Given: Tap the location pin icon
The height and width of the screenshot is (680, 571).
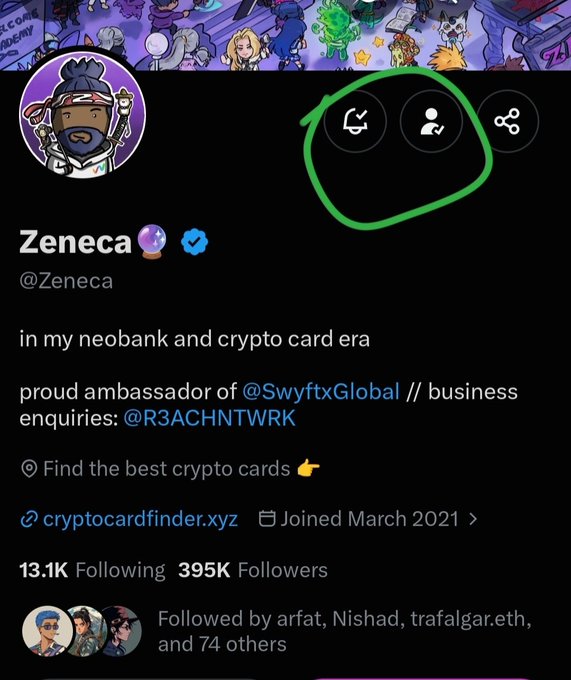Looking at the screenshot, I should click(x=29, y=469).
